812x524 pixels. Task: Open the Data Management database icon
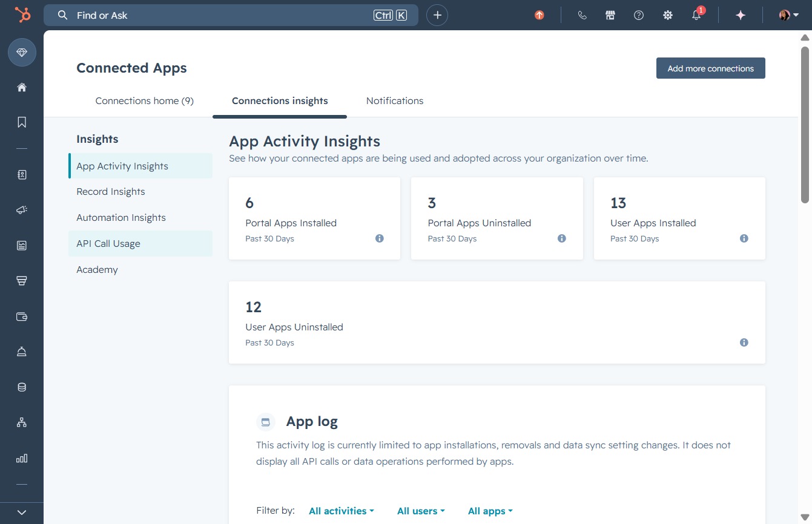pos(22,387)
